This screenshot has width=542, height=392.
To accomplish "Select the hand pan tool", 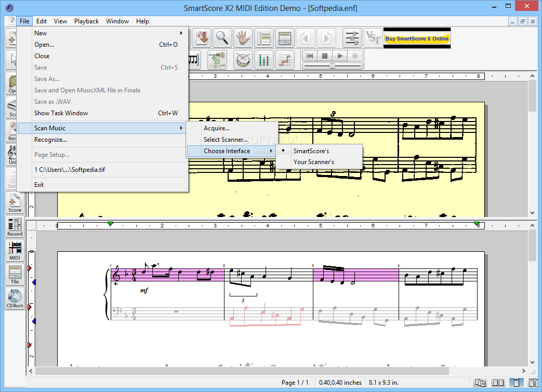I will (243, 38).
